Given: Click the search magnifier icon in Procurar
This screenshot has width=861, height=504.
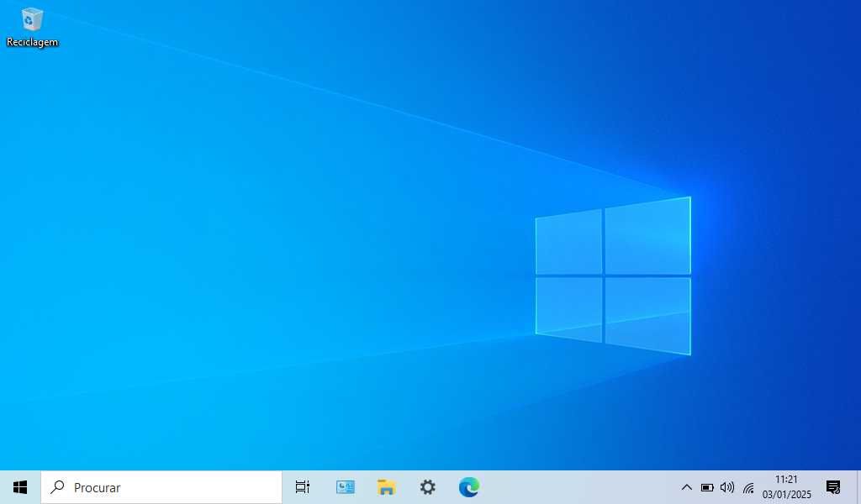Looking at the screenshot, I should pos(57,487).
